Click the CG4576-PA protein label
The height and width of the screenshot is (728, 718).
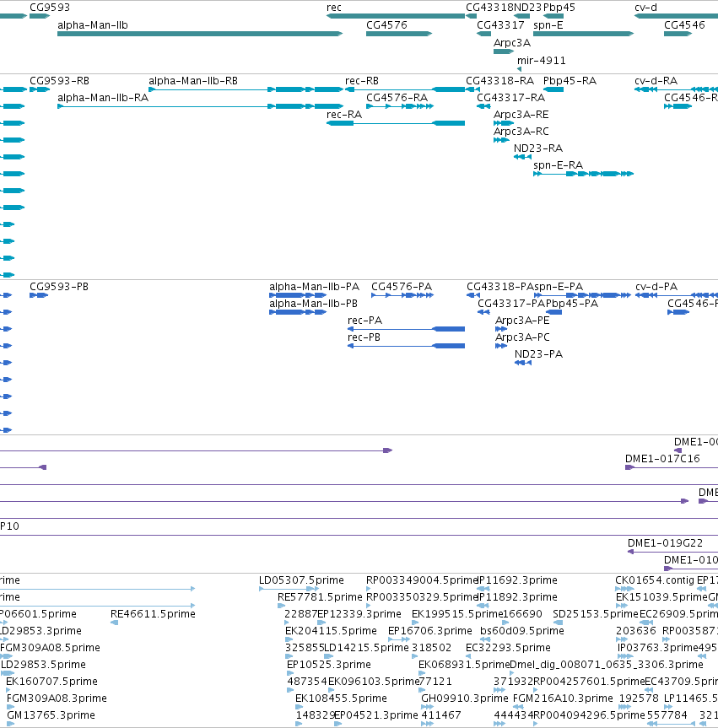click(402, 287)
